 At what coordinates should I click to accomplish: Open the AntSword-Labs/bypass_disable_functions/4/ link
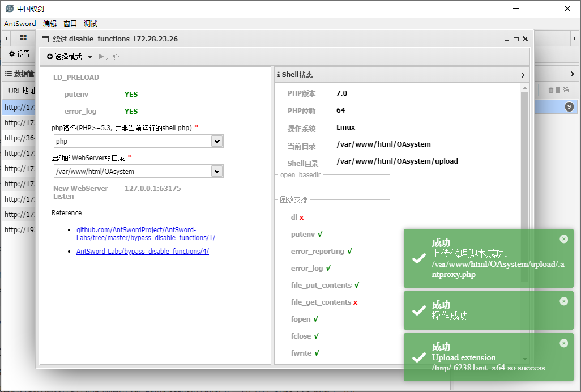[142, 252]
